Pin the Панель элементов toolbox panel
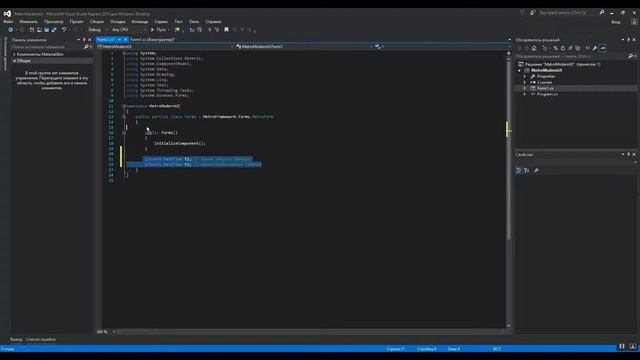640x360 pixels. (x=84, y=40)
